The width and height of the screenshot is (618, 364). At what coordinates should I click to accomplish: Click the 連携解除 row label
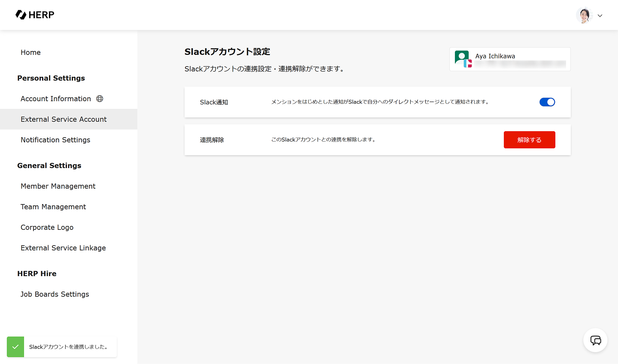(x=212, y=140)
